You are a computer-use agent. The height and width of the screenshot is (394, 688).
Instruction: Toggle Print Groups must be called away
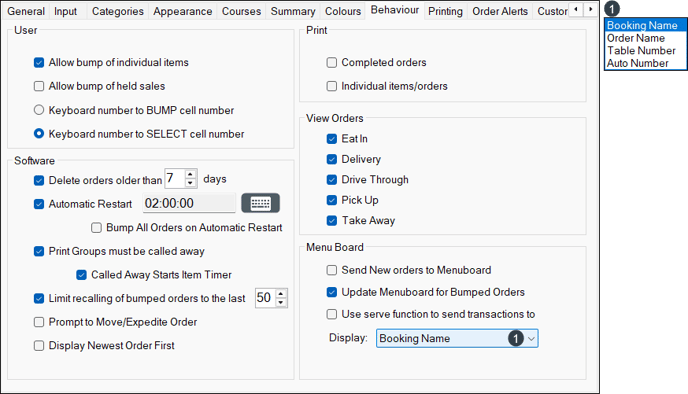[x=39, y=251]
